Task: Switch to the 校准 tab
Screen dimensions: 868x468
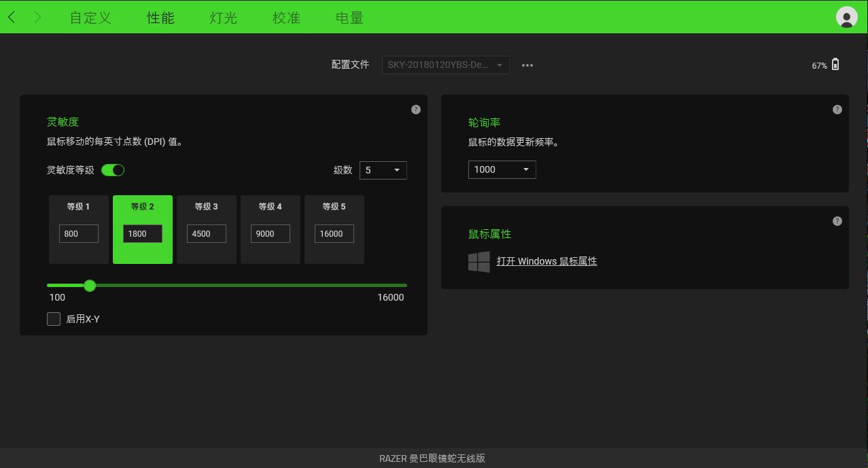Action: coord(285,18)
